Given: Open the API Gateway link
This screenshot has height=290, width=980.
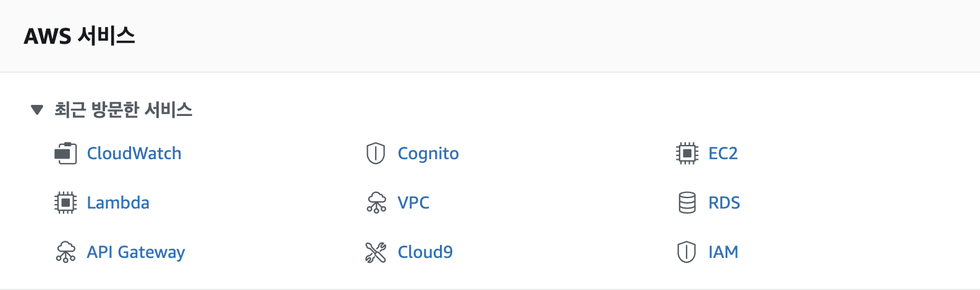Looking at the screenshot, I should (136, 252).
